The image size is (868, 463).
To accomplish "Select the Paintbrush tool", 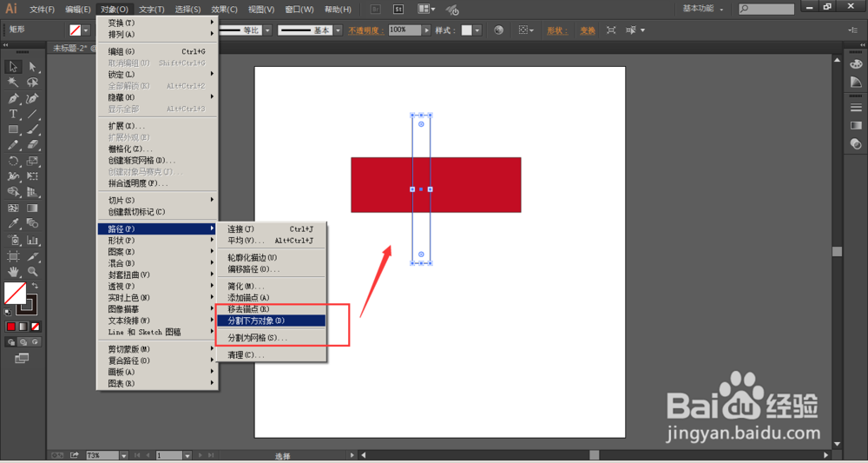I will pos(33,129).
